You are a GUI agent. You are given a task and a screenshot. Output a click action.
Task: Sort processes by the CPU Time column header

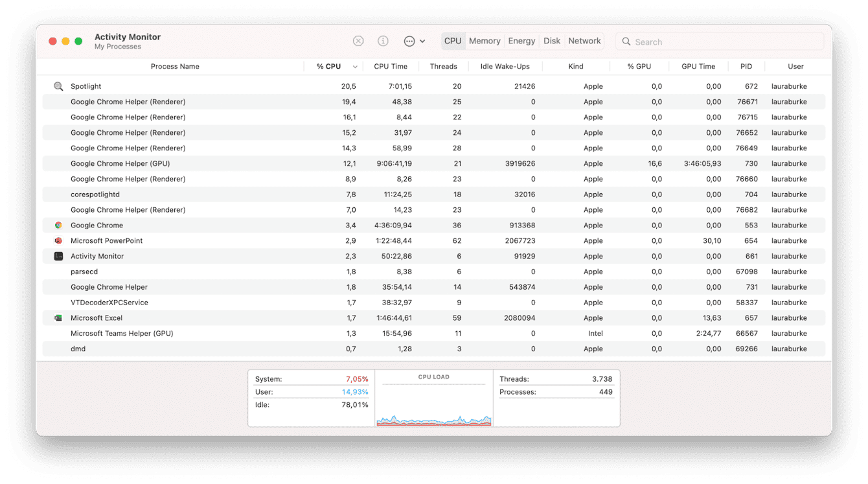click(x=391, y=66)
